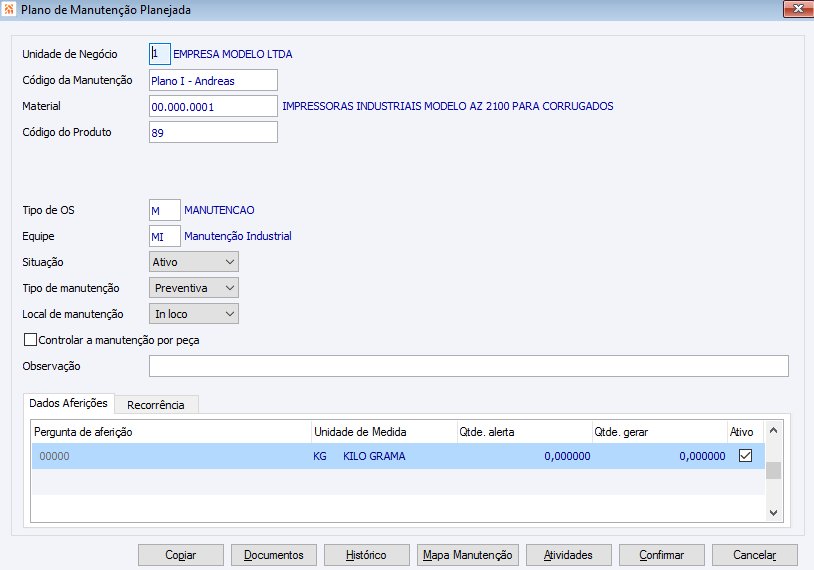The height and width of the screenshot is (570, 814).
Task: Click the Qtde. alerta value 0,000000
Action: point(567,456)
